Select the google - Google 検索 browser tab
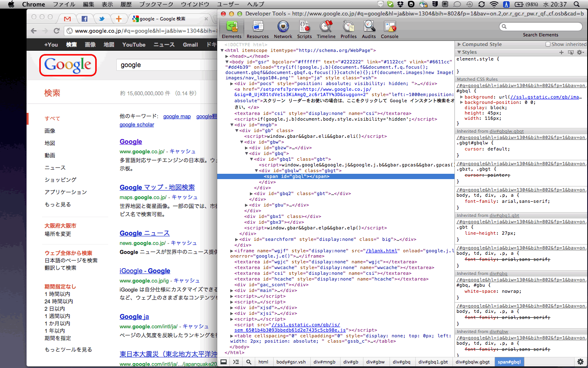The width and height of the screenshot is (588, 368). [169, 19]
